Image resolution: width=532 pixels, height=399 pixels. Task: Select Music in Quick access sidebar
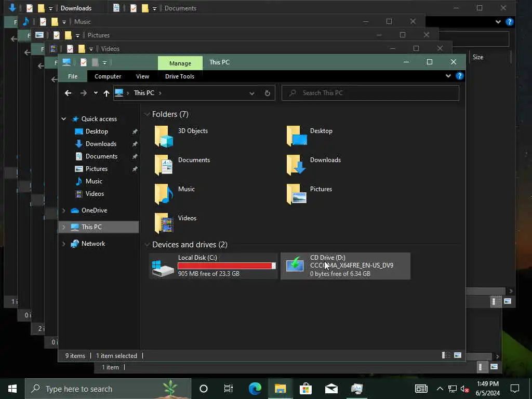(94, 181)
